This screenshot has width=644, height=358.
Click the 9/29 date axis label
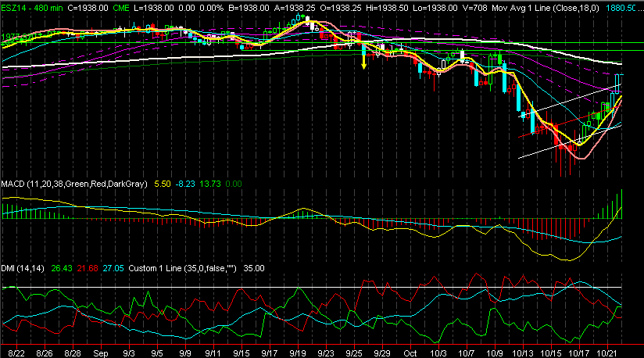(x=382, y=353)
